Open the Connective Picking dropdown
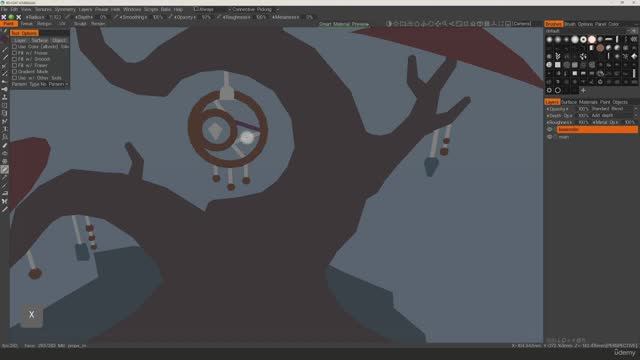640x360 pixels. coord(256,9)
